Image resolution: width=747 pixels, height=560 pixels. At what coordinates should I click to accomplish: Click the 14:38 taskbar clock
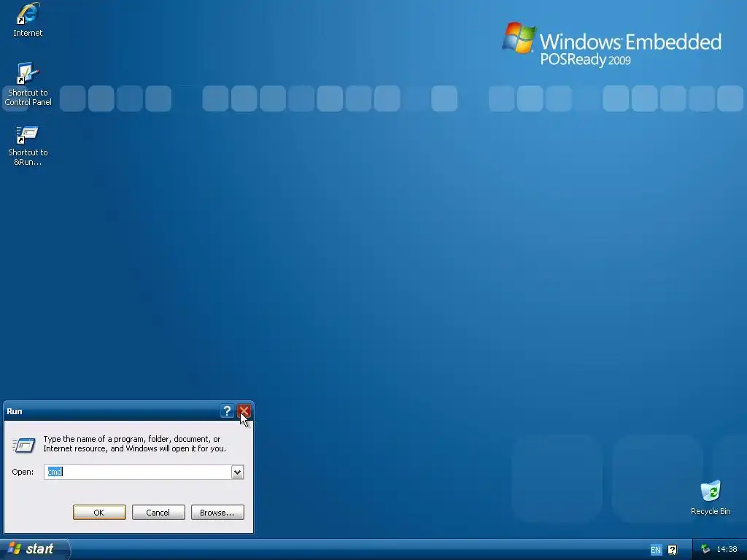tap(727, 549)
